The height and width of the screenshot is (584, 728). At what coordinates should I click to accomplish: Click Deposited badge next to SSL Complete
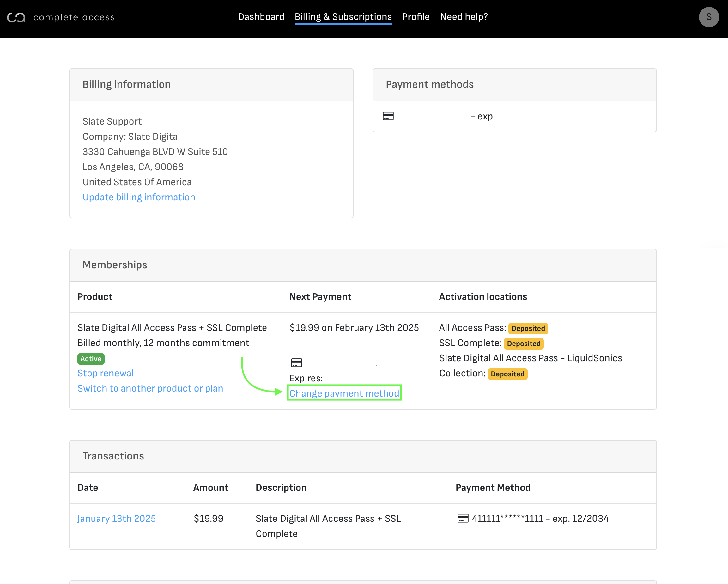coord(523,344)
